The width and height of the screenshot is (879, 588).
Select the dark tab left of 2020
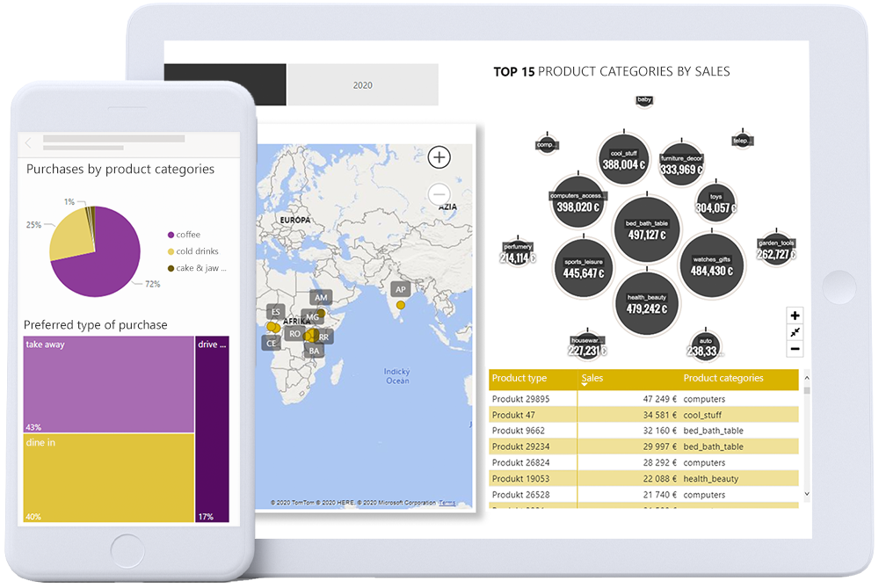[225, 85]
